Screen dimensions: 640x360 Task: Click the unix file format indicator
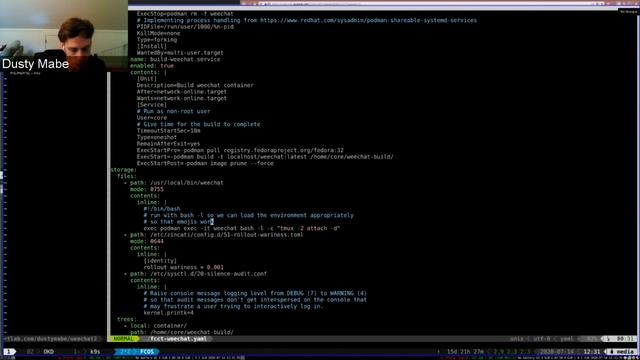[x=518, y=339]
